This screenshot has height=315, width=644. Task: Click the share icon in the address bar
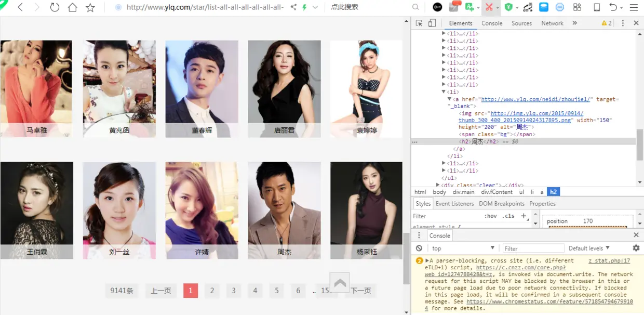pyautogui.click(x=293, y=7)
